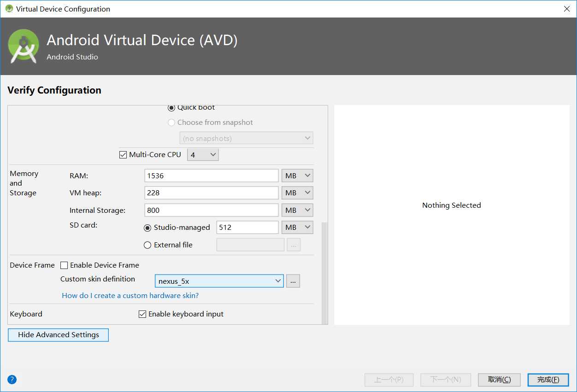
Task: Click browse button for External file path
Action: 294,245
